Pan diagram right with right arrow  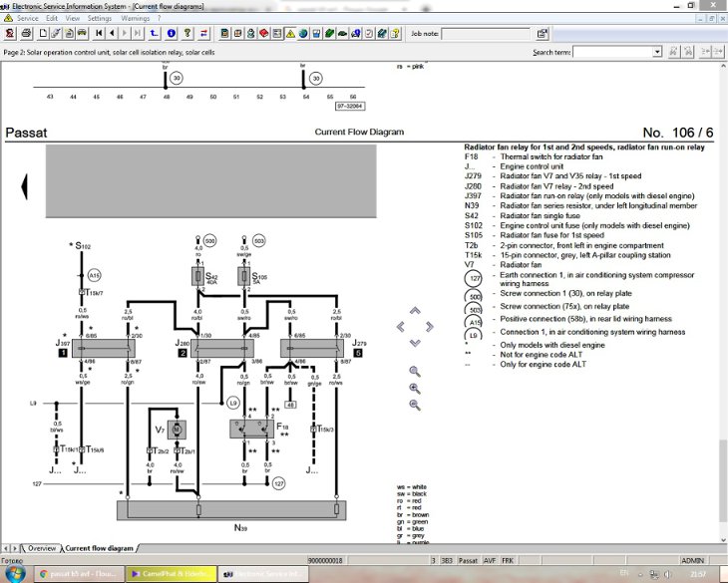pos(430,327)
